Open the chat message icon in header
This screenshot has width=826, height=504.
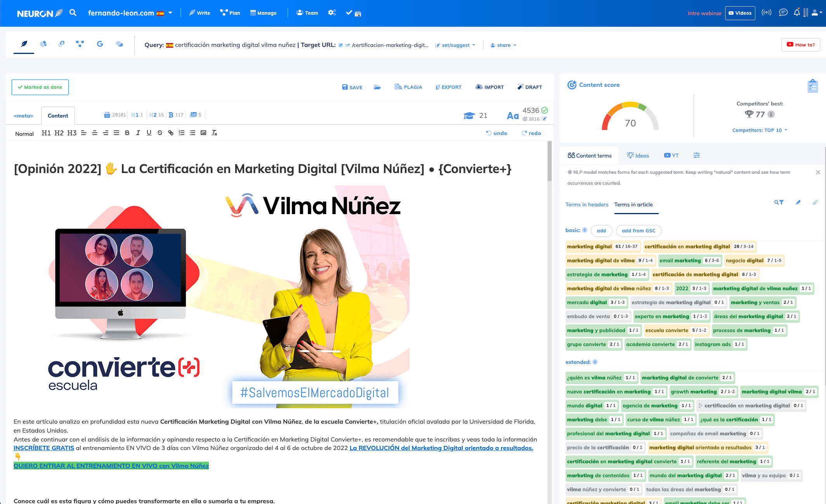click(783, 12)
